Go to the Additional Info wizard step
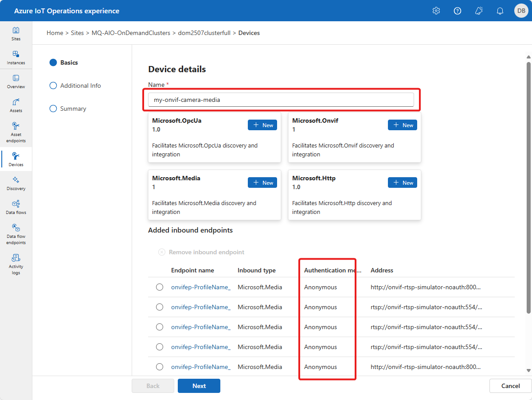 75,85
